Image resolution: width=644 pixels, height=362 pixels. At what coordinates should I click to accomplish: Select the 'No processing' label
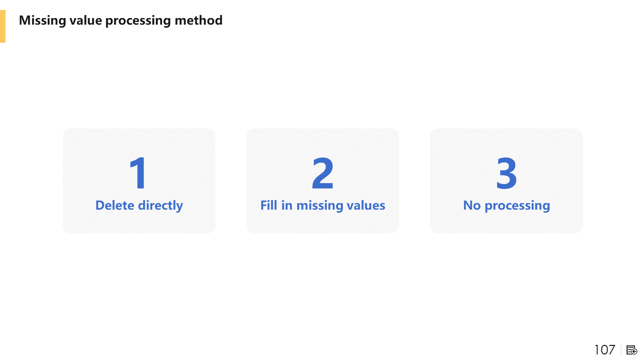pyautogui.click(x=506, y=206)
